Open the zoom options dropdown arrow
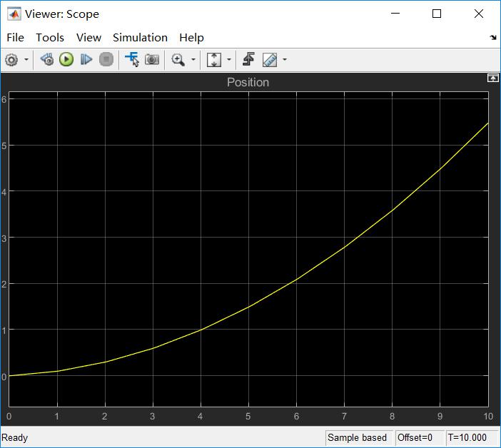Image resolution: width=501 pixels, height=448 pixels. pos(193,59)
